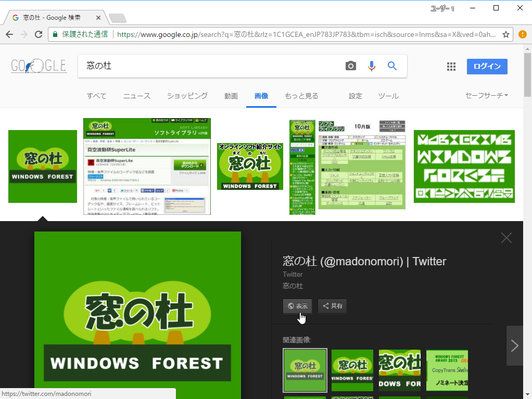Image resolution: width=532 pixels, height=399 pixels.
Task: Expand the セーフサーチ dropdown
Action: click(x=487, y=96)
